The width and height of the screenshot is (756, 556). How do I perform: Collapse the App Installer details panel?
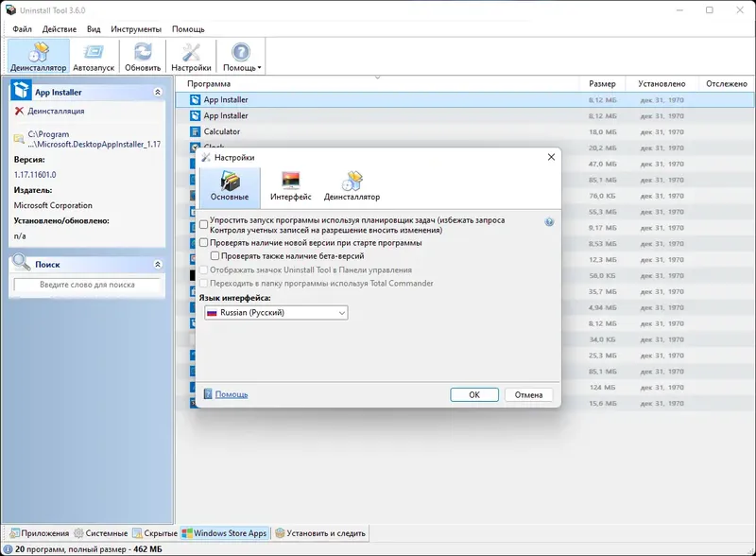[158, 92]
